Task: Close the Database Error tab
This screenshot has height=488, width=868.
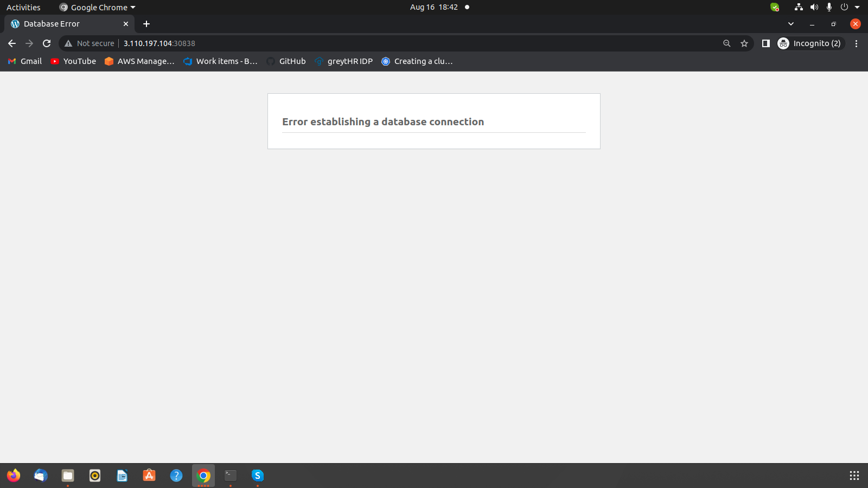Action: [126, 24]
